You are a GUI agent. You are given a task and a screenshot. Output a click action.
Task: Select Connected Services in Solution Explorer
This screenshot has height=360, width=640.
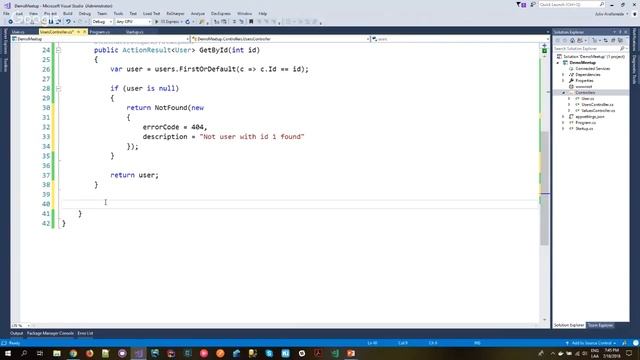tap(592, 69)
